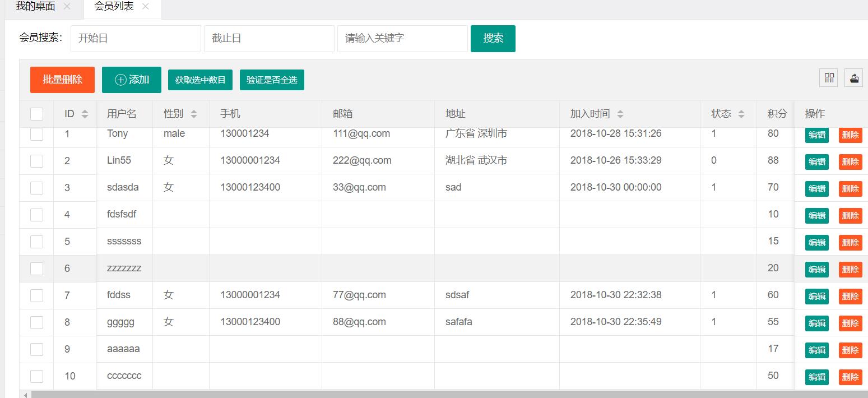The height and width of the screenshot is (398, 868).
Task: Switch to the 我的桌面 tab
Action: tap(35, 7)
